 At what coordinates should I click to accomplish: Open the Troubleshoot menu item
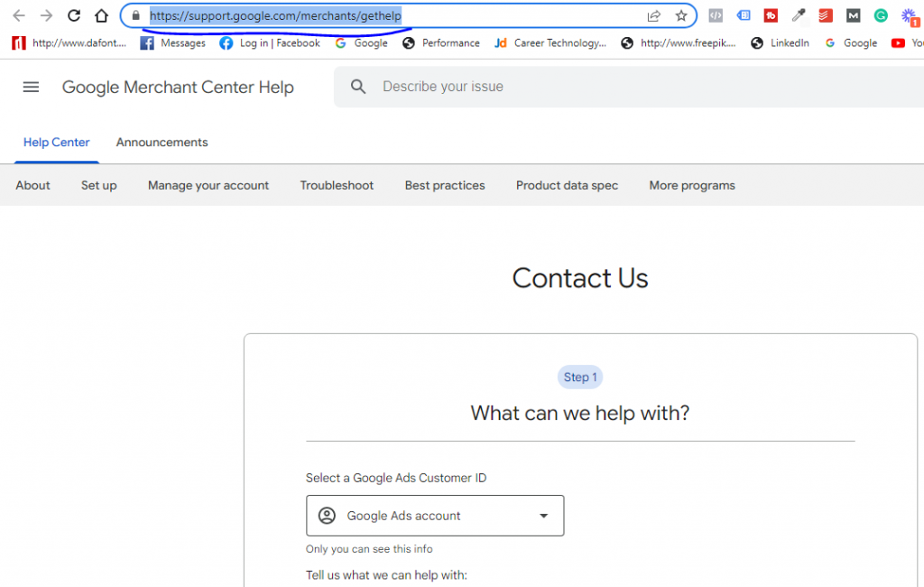click(337, 185)
